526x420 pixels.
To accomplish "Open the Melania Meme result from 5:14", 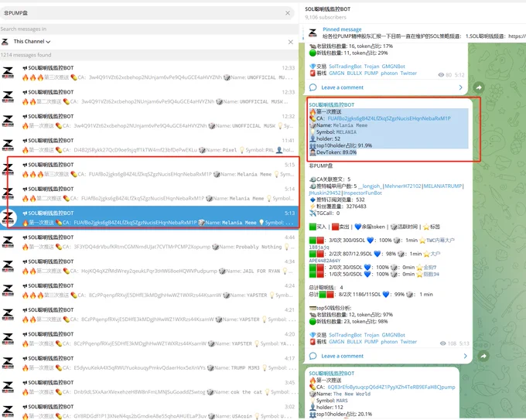I will [x=149, y=193].
